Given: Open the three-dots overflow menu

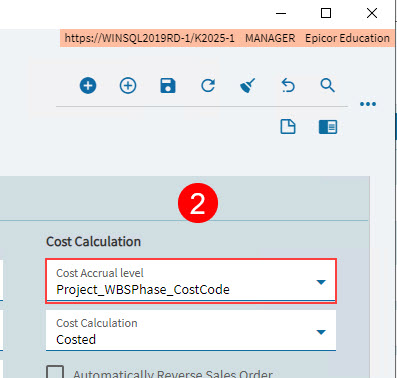Looking at the screenshot, I should point(368,104).
